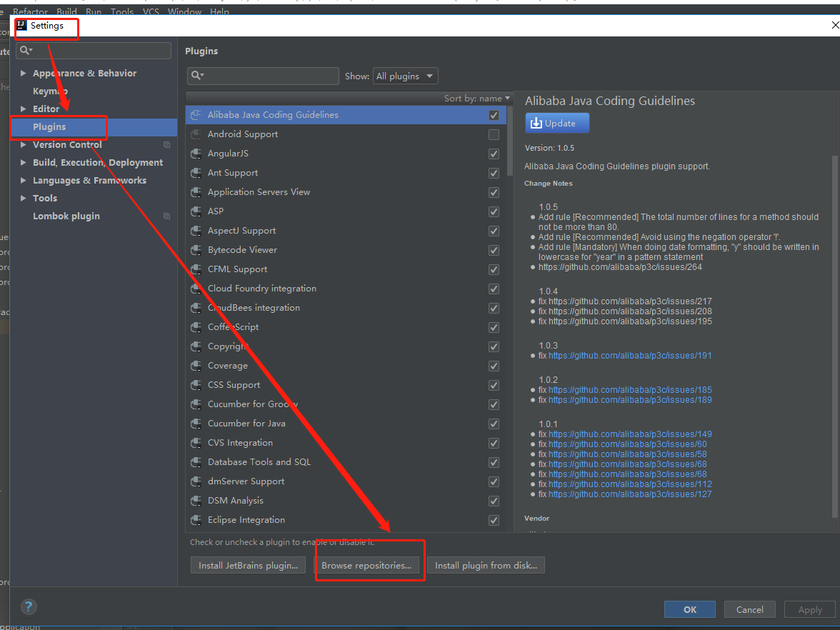Click the plugin description pane scrollbar
The image size is (840, 630).
pos(834,336)
